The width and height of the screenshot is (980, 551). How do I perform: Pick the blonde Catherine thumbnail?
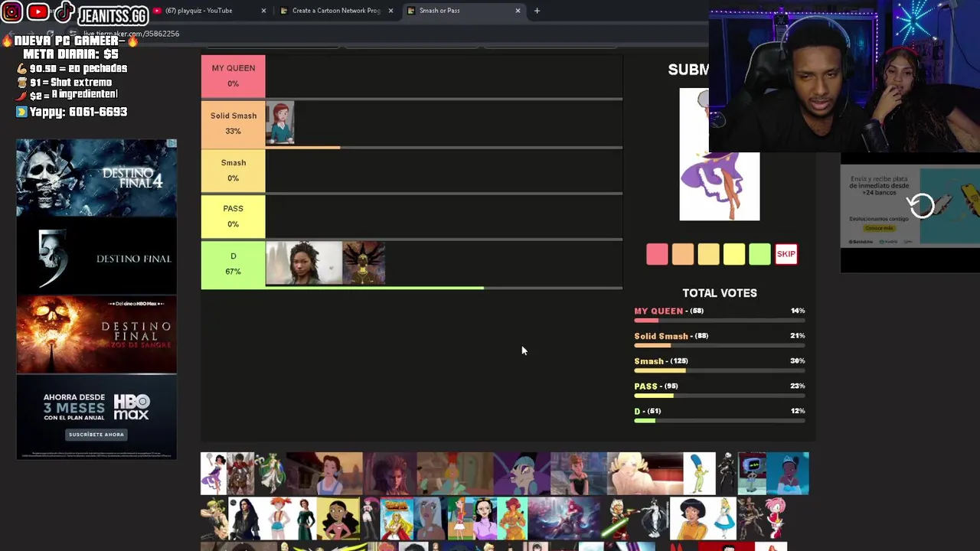[x=645, y=473]
